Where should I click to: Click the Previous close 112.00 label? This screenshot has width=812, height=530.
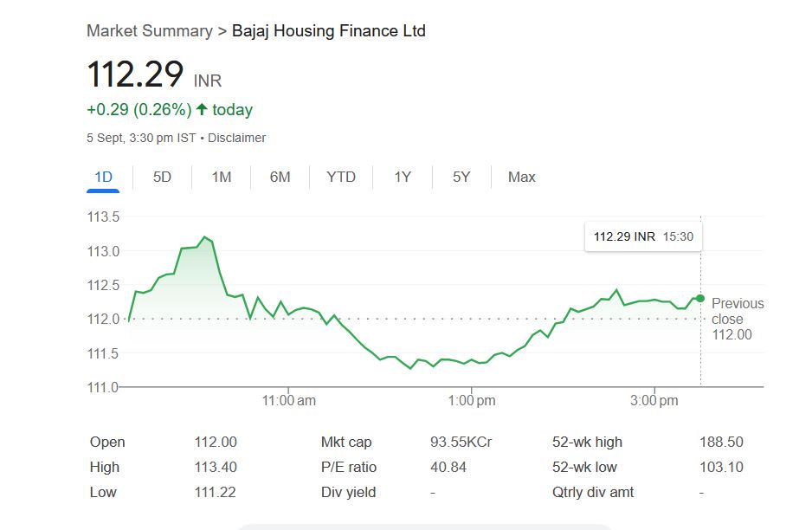pos(737,318)
